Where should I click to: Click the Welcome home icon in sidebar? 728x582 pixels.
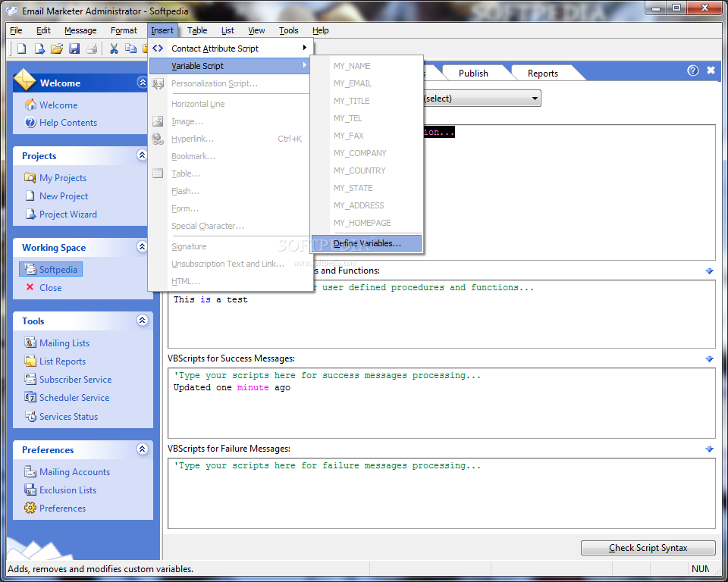point(30,105)
